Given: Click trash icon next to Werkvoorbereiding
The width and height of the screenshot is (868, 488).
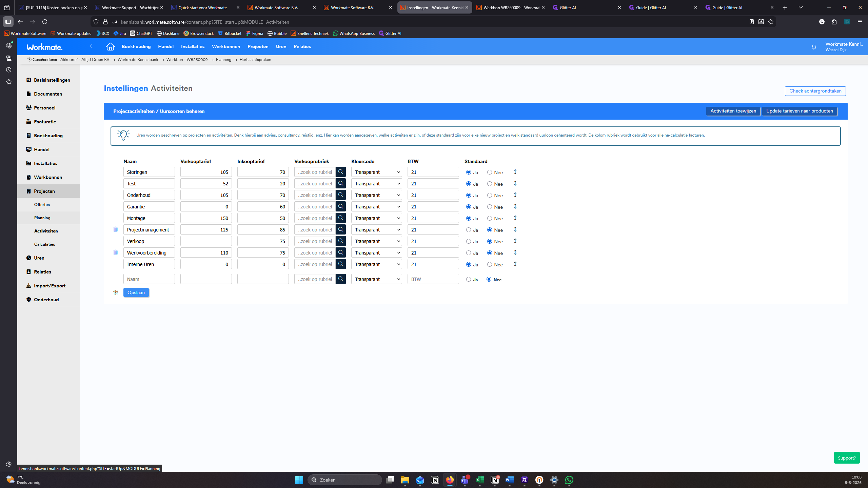Looking at the screenshot, I should (116, 252).
